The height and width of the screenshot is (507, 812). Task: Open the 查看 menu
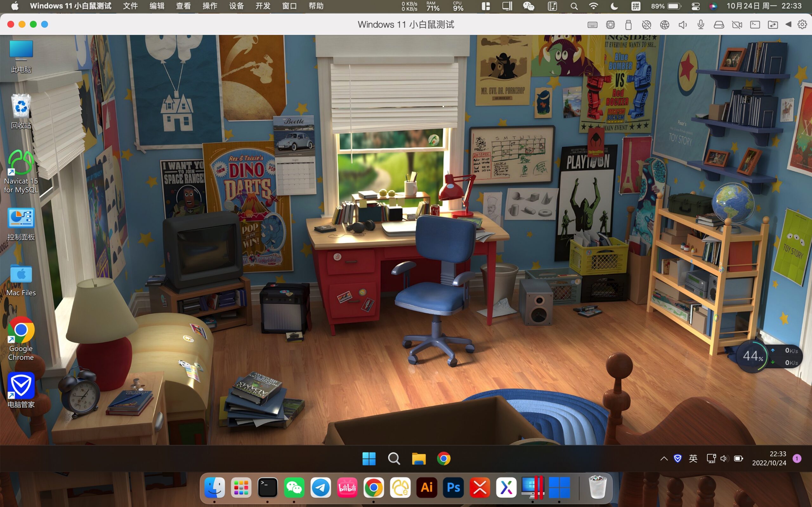pyautogui.click(x=183, y=6)
